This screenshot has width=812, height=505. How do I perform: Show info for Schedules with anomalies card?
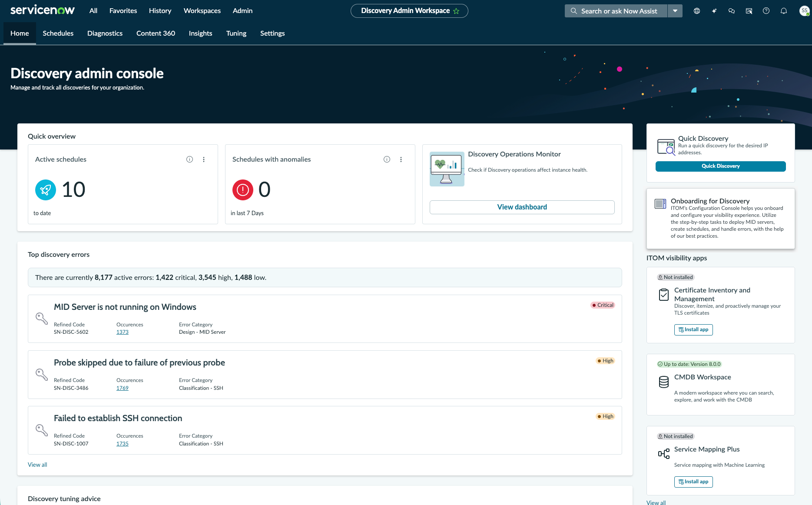click(x=387, y=159)
